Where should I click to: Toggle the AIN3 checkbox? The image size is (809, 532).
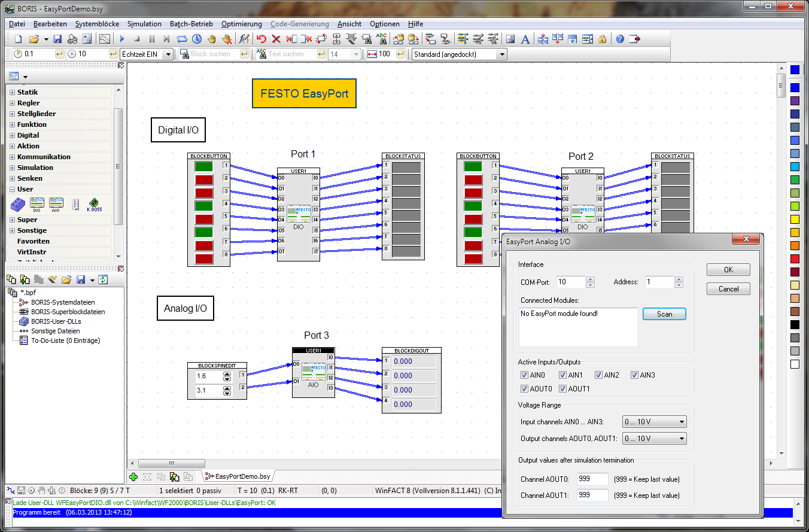coord(635,375)
